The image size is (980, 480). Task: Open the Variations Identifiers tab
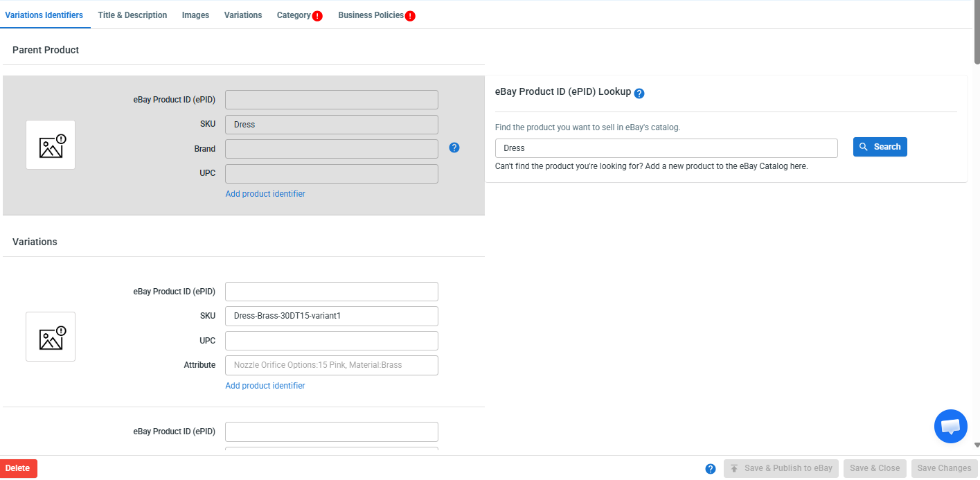coord(44,15)
